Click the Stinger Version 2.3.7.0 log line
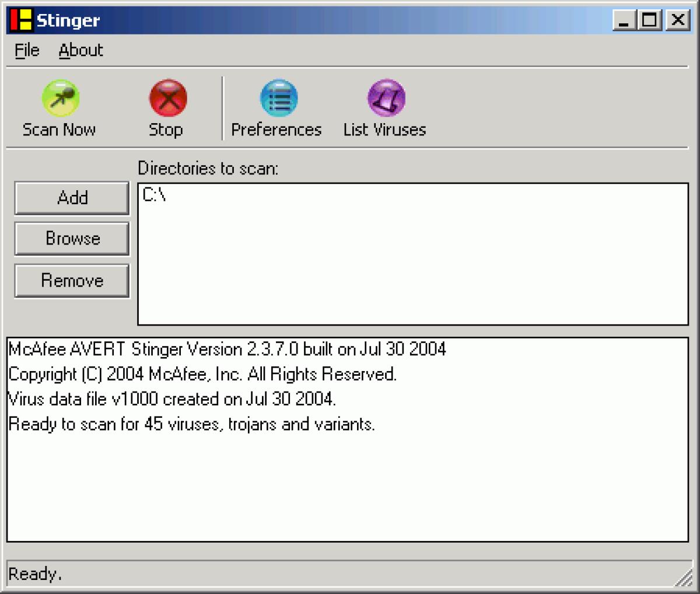 227,350
